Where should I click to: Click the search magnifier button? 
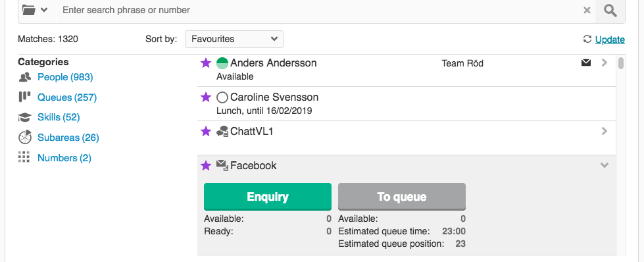(x=610, y=10)
